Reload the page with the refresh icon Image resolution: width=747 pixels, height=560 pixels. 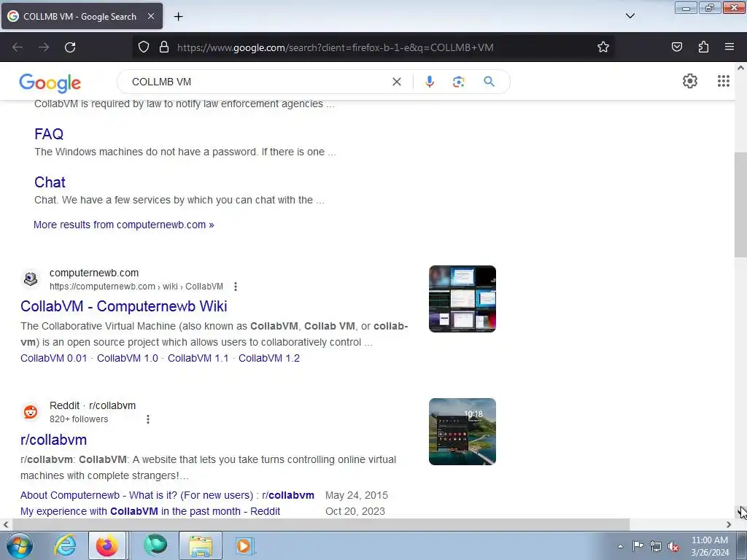(x=70, y=47)
